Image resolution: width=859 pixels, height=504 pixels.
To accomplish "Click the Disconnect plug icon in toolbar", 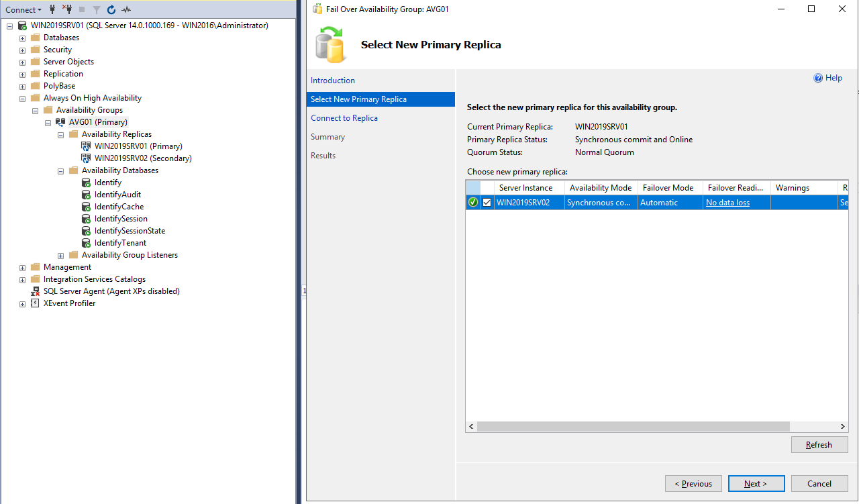I will coord(67,9).
